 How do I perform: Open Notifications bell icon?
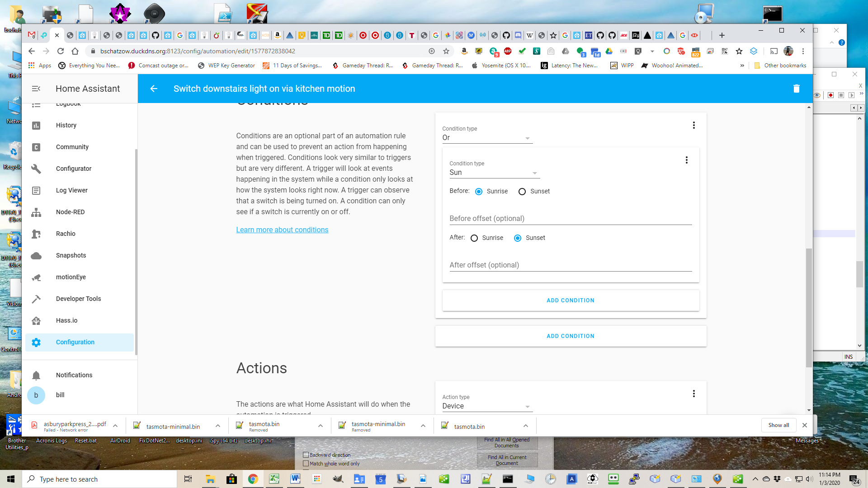[36, 375]
